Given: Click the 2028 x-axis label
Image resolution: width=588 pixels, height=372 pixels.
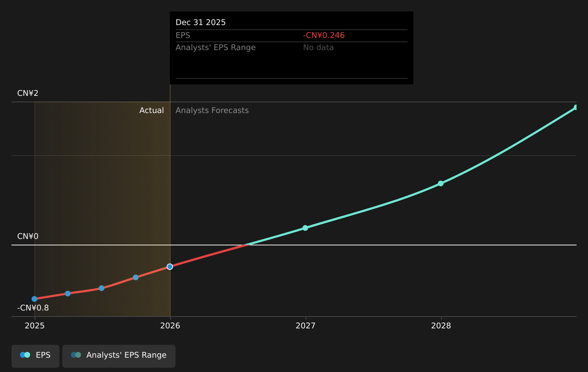Looking at the screenshot, I should click(x=441, y=325).
